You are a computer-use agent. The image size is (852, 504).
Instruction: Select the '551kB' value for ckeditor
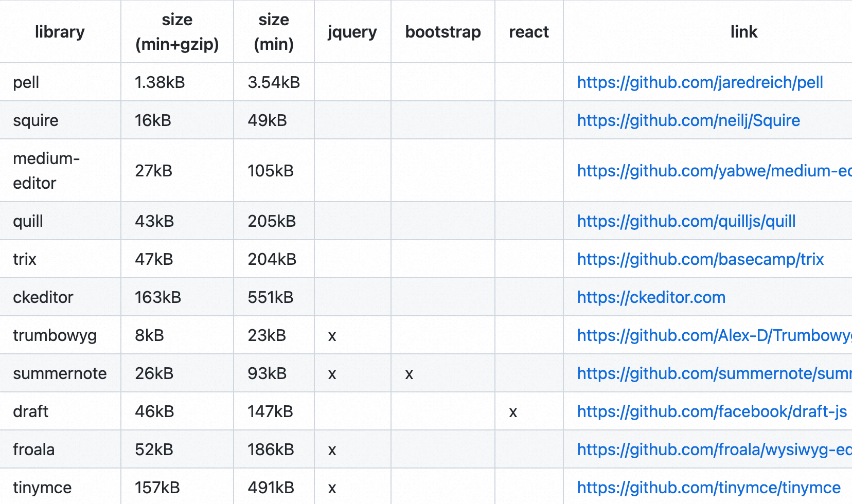pos(271,297)
